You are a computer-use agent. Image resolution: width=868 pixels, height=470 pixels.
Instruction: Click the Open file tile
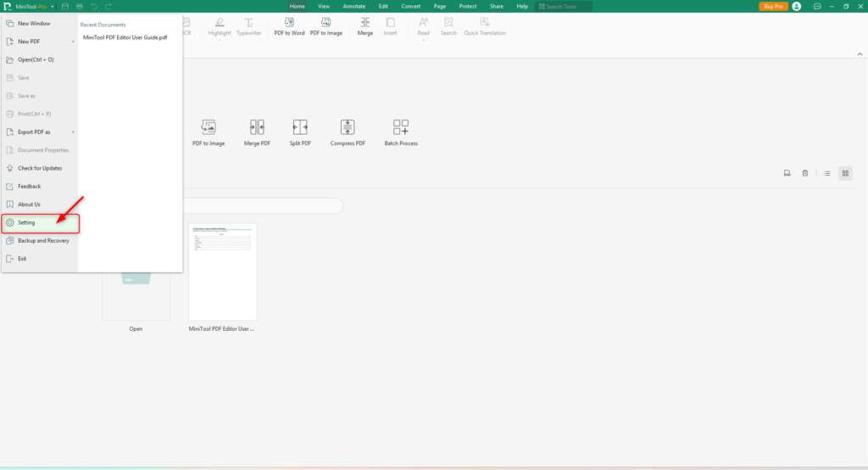click(136, 297)
